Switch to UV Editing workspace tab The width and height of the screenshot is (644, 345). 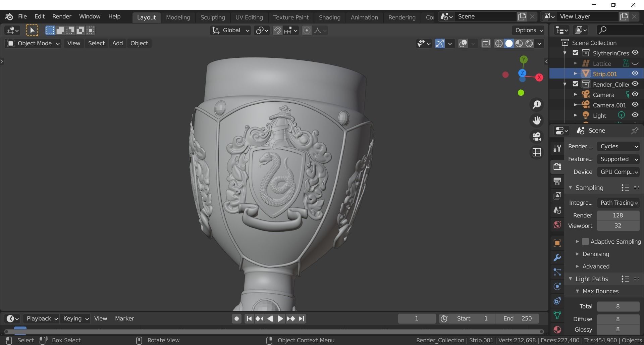(249, 17)
